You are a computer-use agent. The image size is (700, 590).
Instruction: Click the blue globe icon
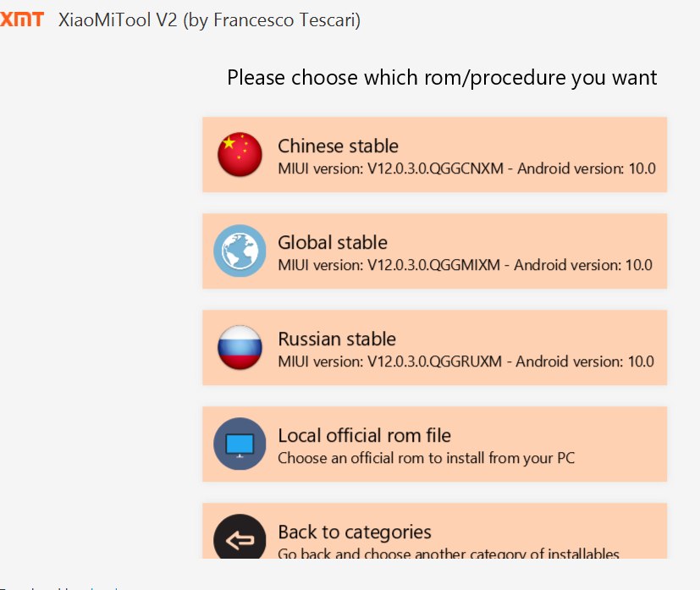point(240,251)
